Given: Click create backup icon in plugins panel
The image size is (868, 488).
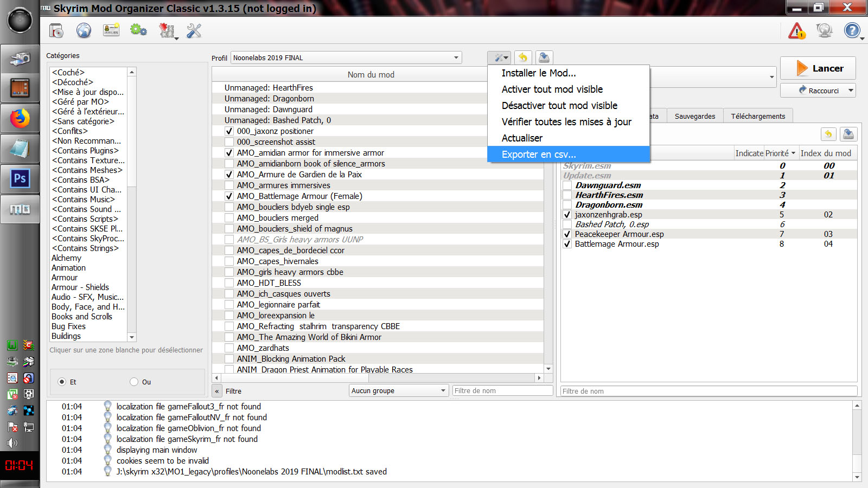Looking at the screenshot, I should point(849,134).
